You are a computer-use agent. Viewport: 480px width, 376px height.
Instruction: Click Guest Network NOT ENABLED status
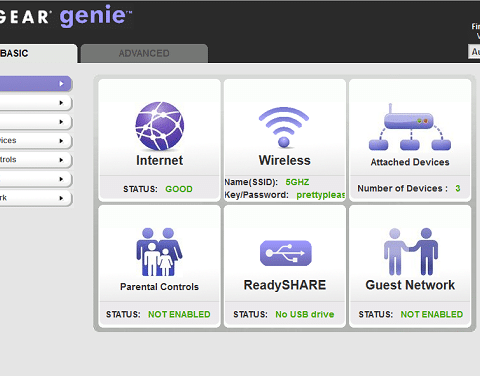[432, 314]
